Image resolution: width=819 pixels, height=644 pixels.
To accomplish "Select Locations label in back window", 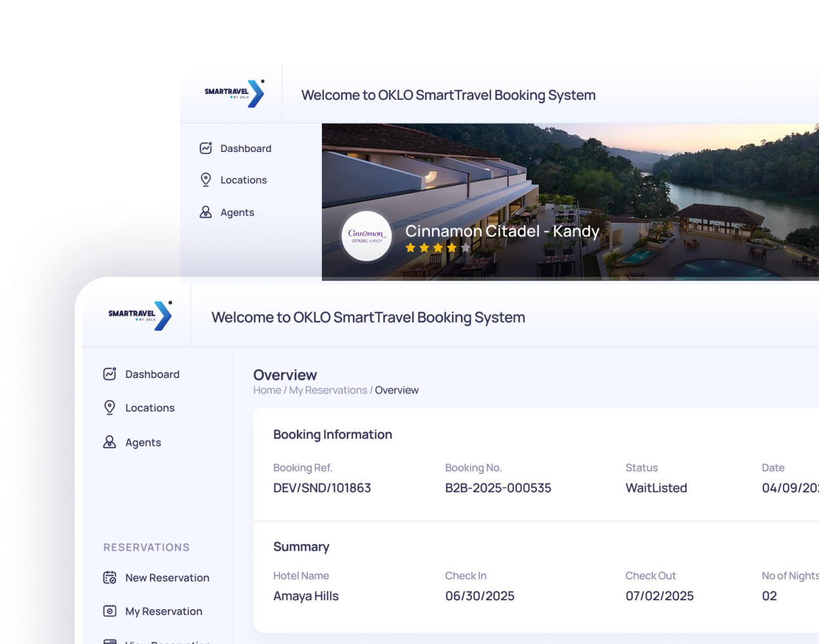I will (x=243, y=180).
